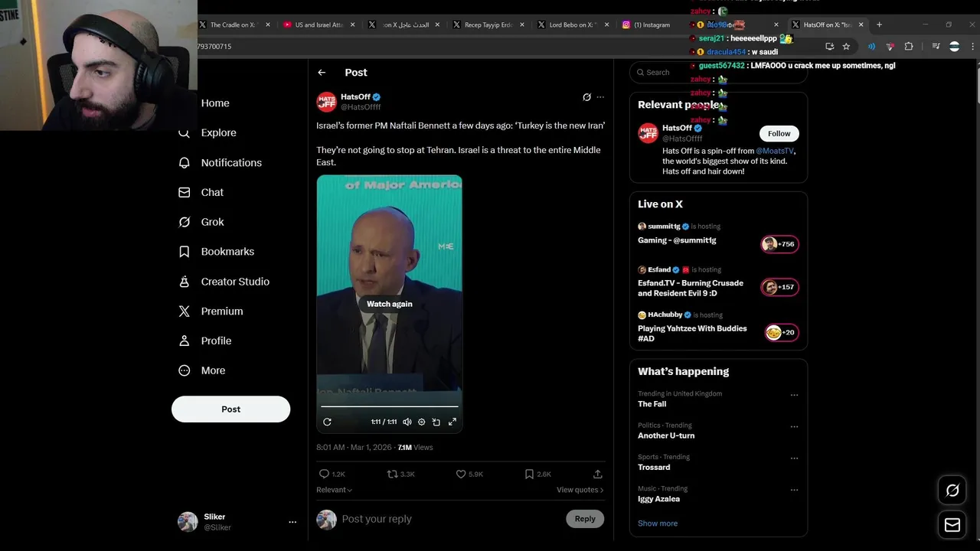Follow the HatsOff account

(779, 133)
